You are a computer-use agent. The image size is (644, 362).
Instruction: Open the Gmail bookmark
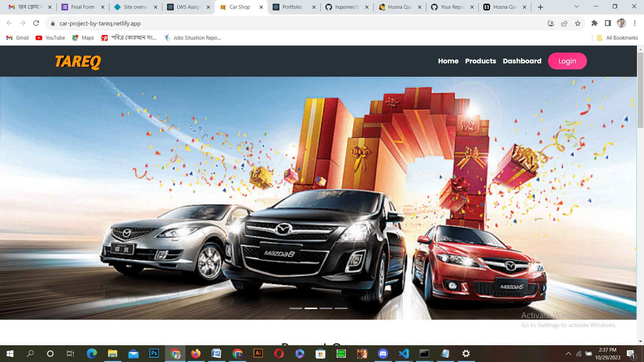click(x=18, y=38)
